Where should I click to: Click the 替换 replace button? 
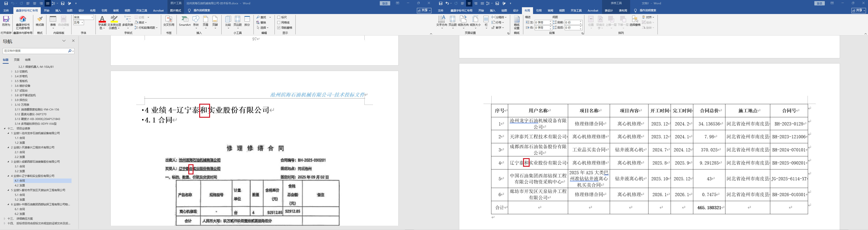(261, 23)
